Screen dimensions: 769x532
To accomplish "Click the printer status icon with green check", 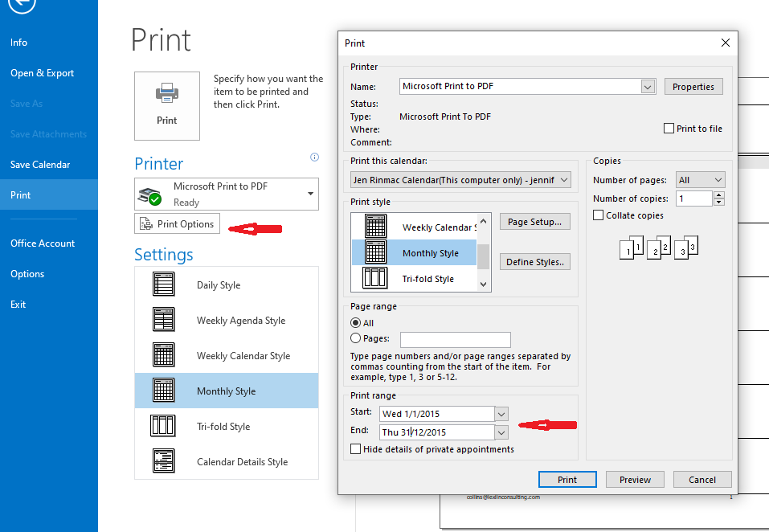I will [150, 195].
